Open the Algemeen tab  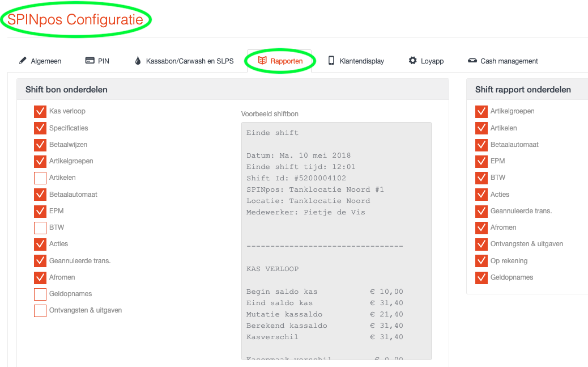coord(40,61)
